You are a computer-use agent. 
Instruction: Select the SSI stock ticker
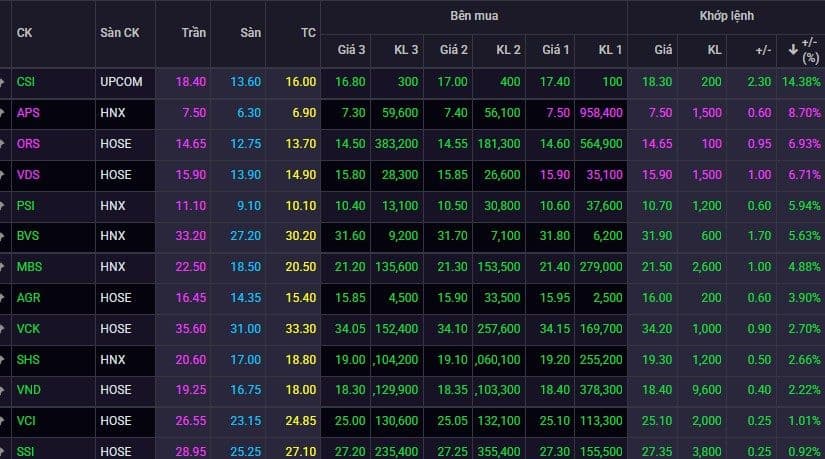point(26,452)
